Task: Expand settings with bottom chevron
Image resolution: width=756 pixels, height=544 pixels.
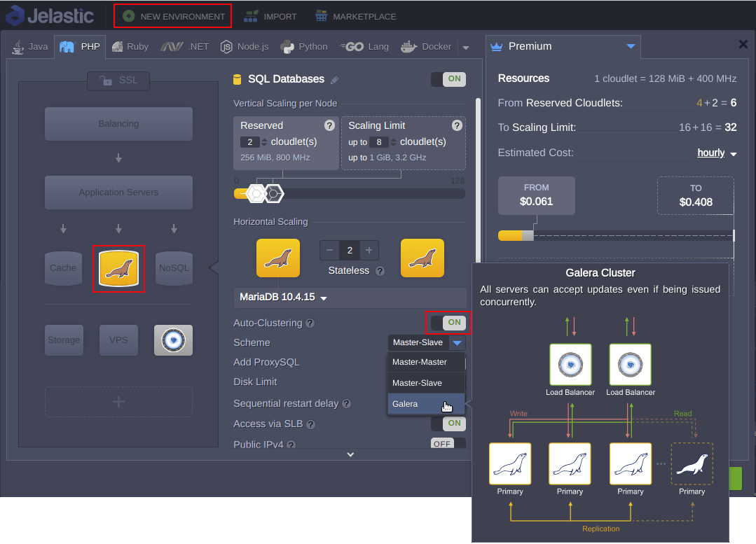Action: tap(350, 454)
